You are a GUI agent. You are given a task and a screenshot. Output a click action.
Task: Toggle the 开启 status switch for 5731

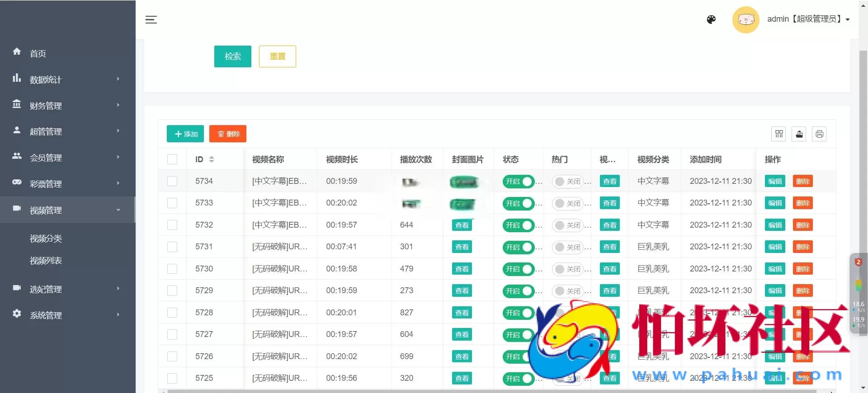[519, 247]
